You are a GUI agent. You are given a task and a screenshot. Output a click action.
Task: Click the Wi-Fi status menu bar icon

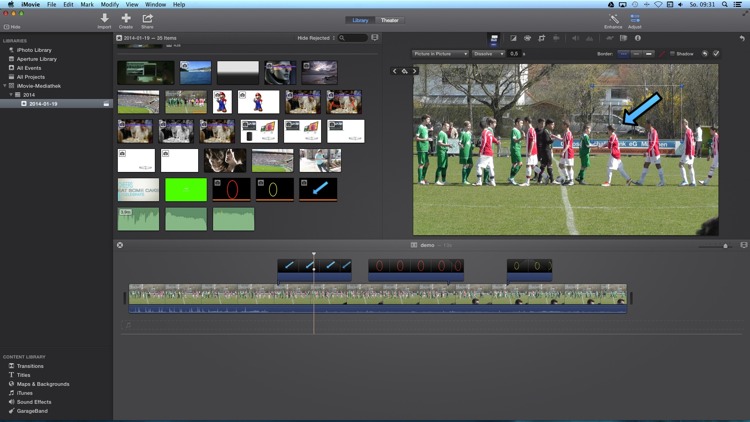click(658, 4)
